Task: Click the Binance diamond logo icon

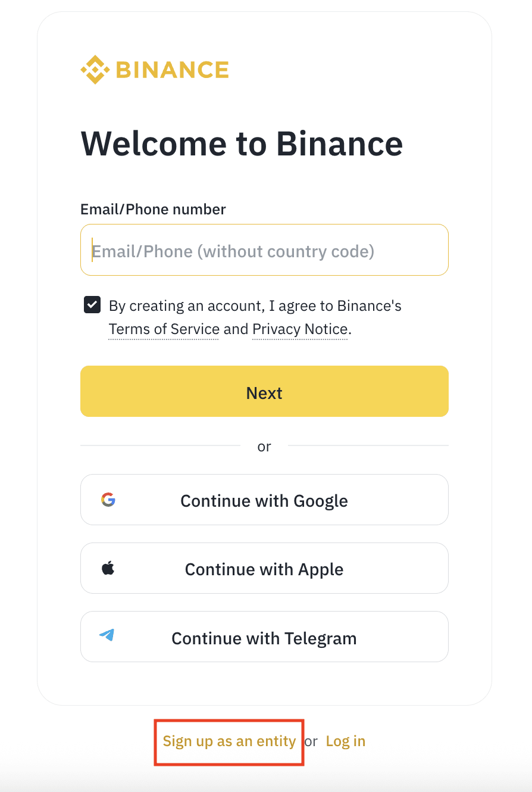Action: coord(95,70)
